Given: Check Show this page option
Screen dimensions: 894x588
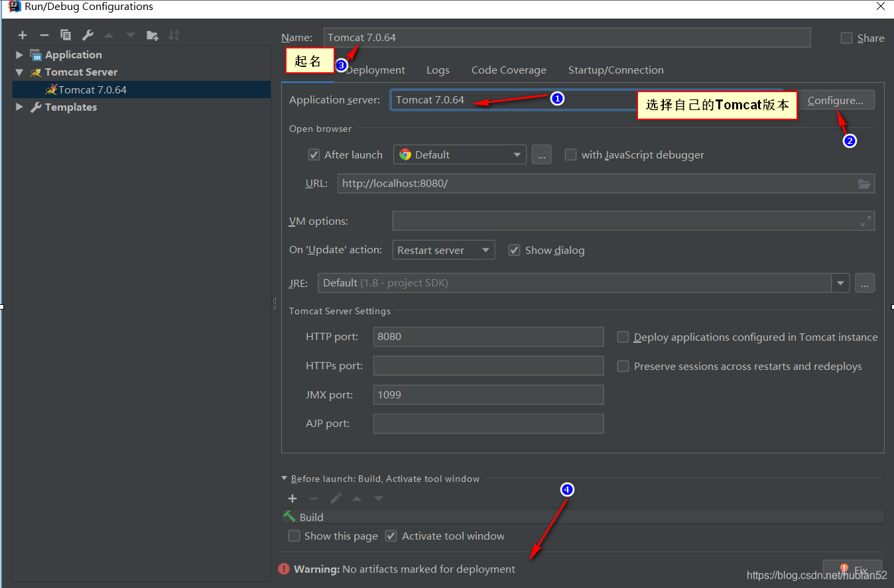Looking at the screenshot, I should [294, 536].
